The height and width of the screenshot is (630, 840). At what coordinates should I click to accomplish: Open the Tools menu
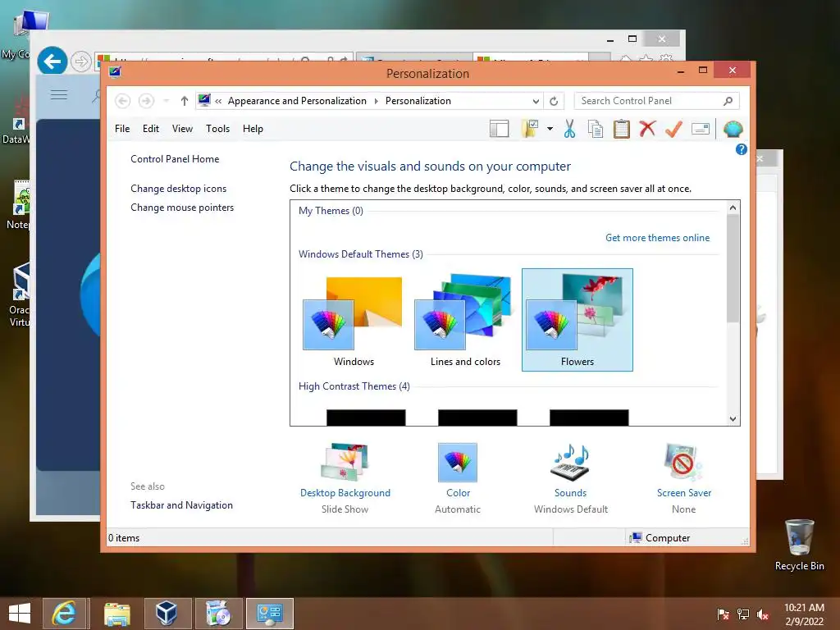[217, 129]
